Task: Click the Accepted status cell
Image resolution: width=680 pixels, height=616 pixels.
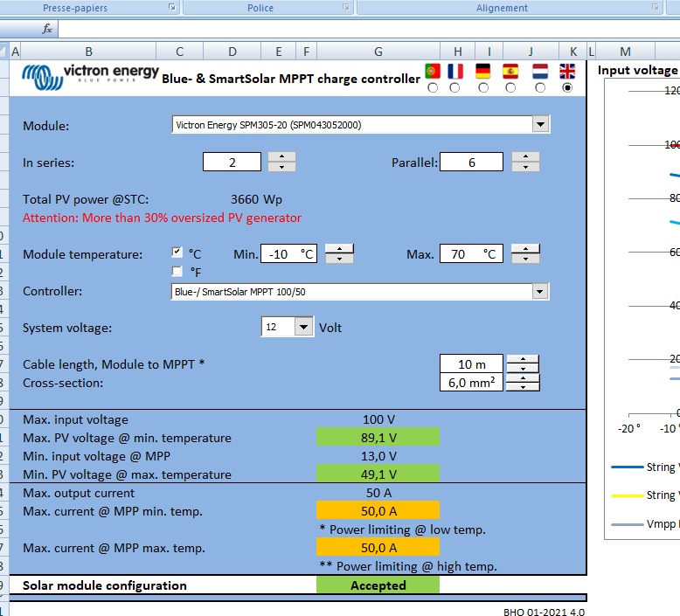Action: click(x=378, y=585)
